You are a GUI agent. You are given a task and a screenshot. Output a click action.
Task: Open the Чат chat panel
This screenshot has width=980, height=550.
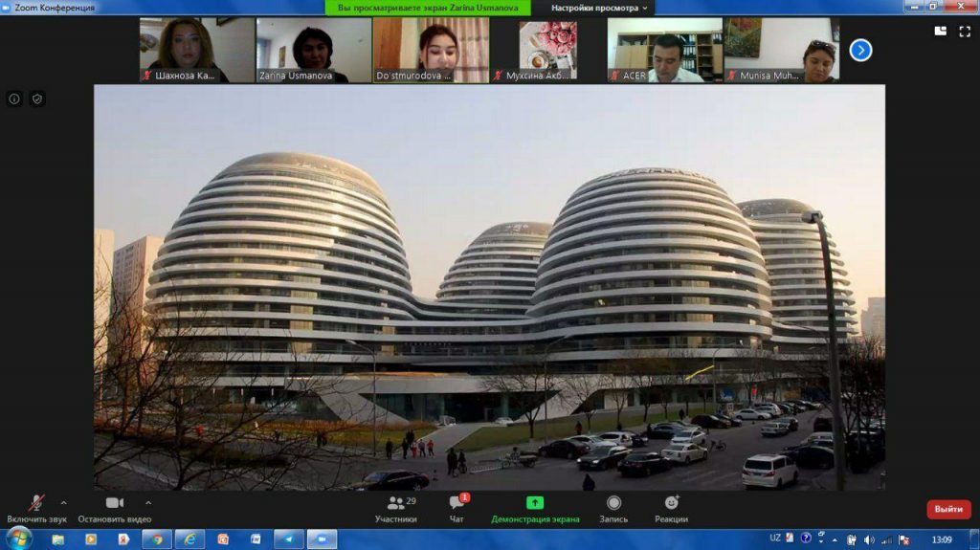457,508
